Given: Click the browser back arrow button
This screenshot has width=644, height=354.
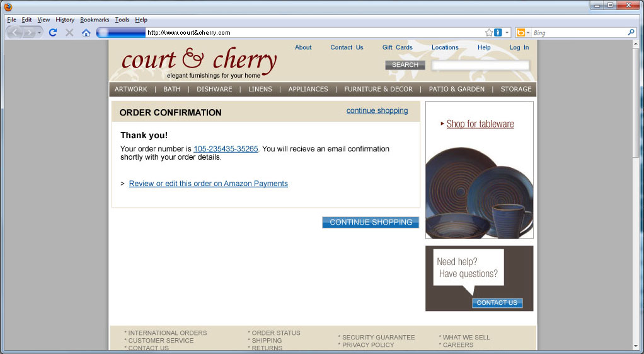Looking at the screenshot, I should coord(15,32).
